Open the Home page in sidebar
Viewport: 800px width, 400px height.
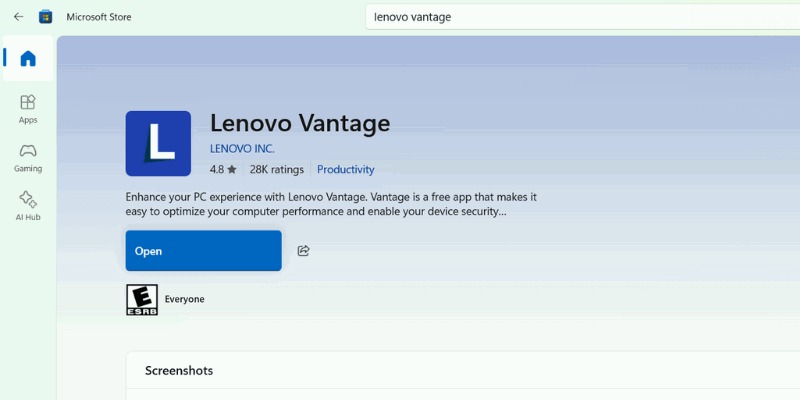tap(28, 59)
